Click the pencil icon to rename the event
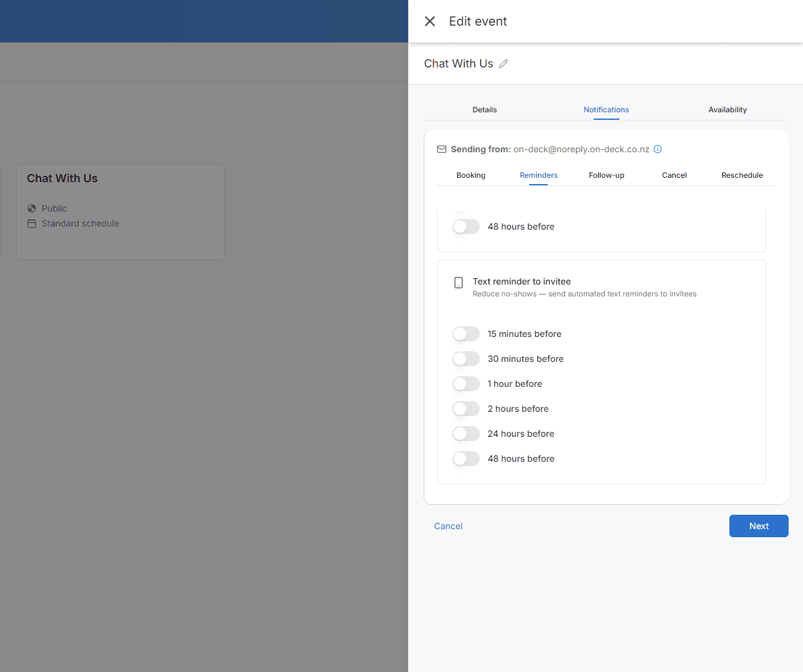Image resolution: width=803 pixels, height=672 pixels. pyautogui.click(x=504, y=63)
